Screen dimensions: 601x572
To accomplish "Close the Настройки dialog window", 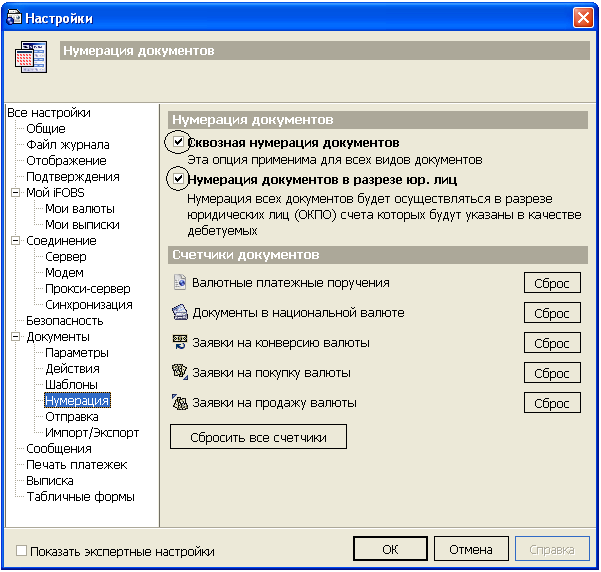I will [x=583, y=18].
